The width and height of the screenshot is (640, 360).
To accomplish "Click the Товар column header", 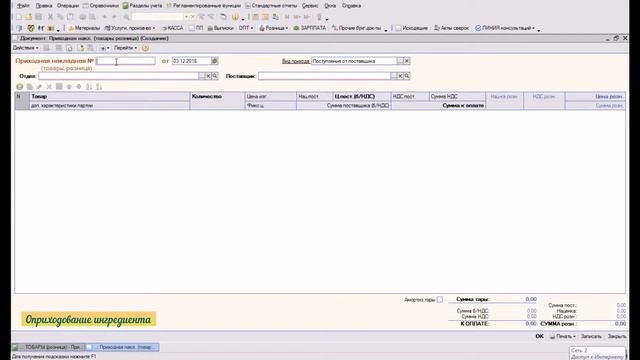I will (110, 96).
